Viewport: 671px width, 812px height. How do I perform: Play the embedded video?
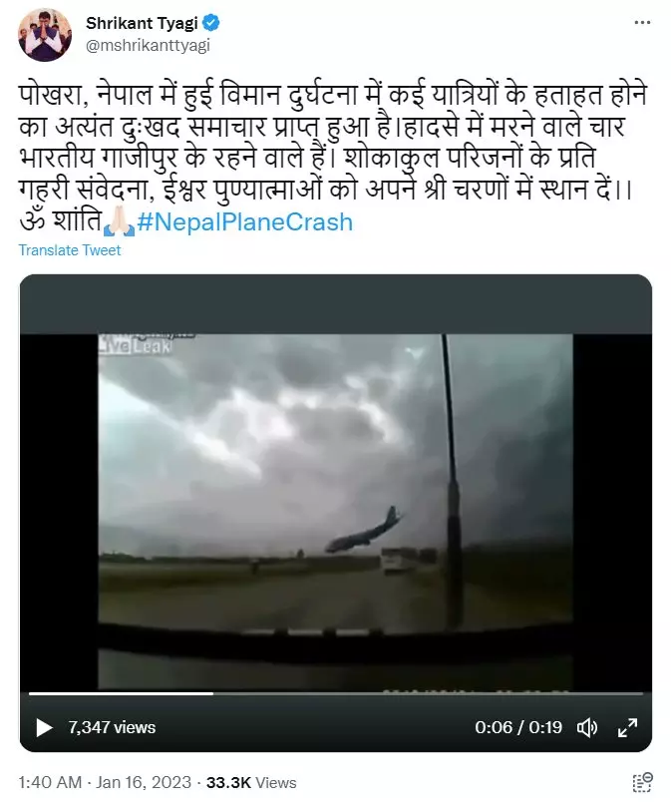point(44,727)
